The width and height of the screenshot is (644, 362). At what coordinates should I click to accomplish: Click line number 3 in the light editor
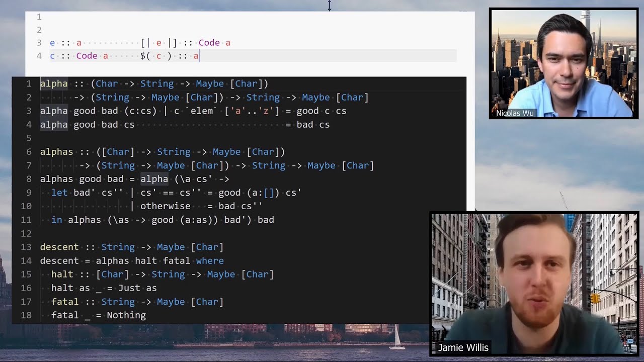[x=39, y=43]
